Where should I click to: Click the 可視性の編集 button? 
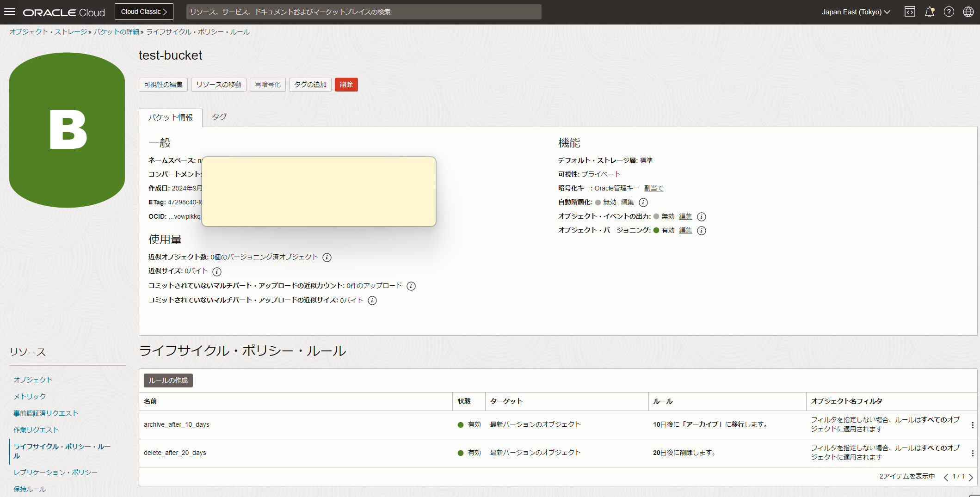pyautogui.click(x=163, y=85)
